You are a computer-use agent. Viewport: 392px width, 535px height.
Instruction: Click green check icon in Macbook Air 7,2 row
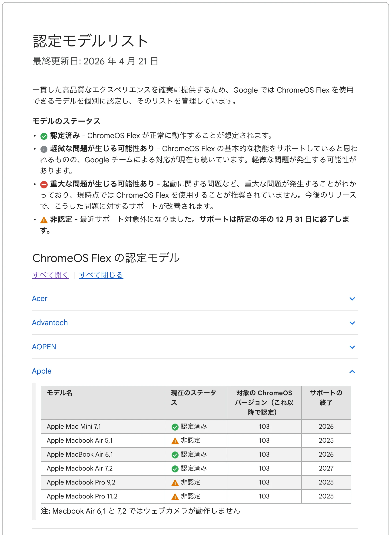pyautogui.click(x=175, y=469)
